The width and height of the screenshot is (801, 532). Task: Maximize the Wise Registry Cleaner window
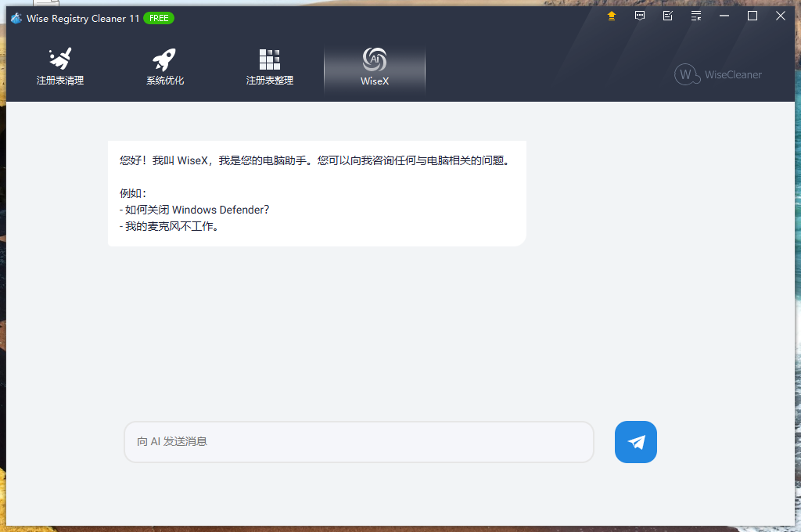(x=752, y=16)
